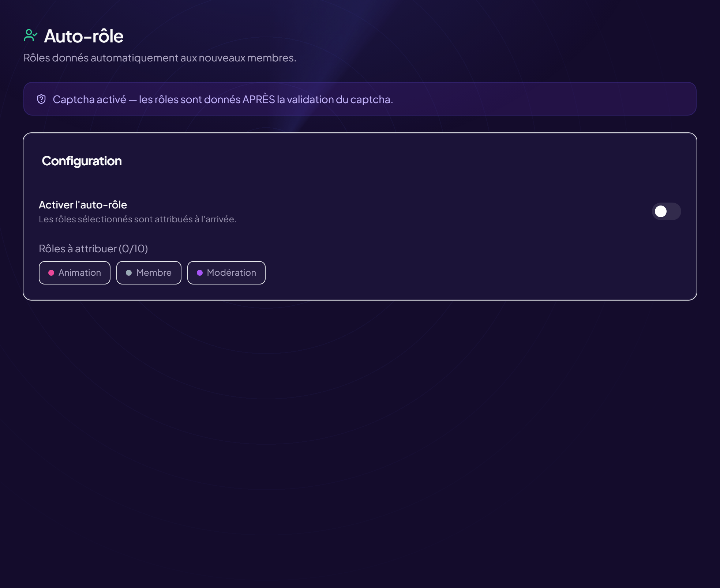Click "Rôles donnés automatiquement aux nouveaux membres."

point(160,58)
